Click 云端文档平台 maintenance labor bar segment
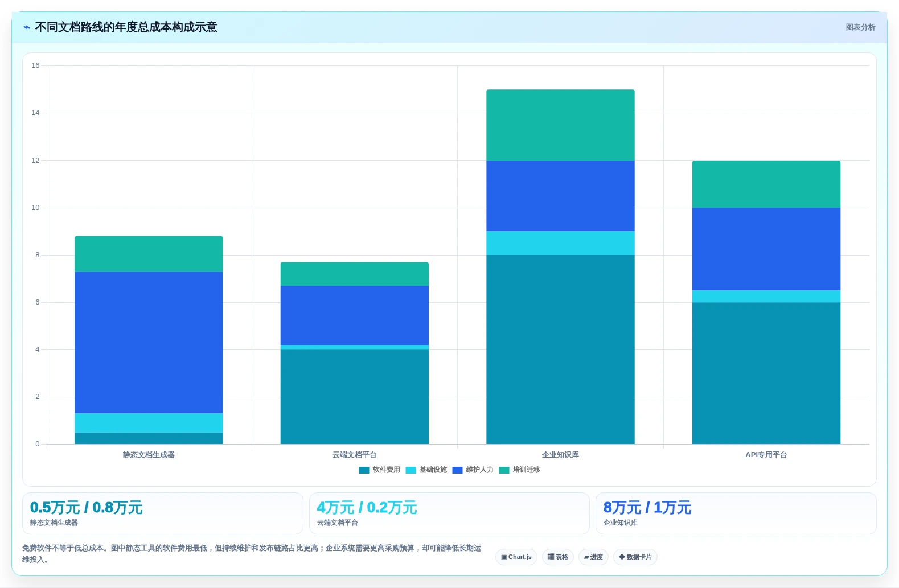899x588 pixels. pyautogui.click(x=355, y=315)
